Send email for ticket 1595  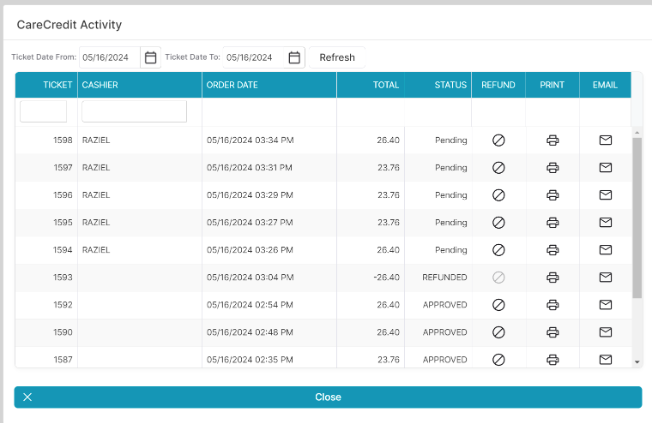pyautogui.click(x=605, y=222)
